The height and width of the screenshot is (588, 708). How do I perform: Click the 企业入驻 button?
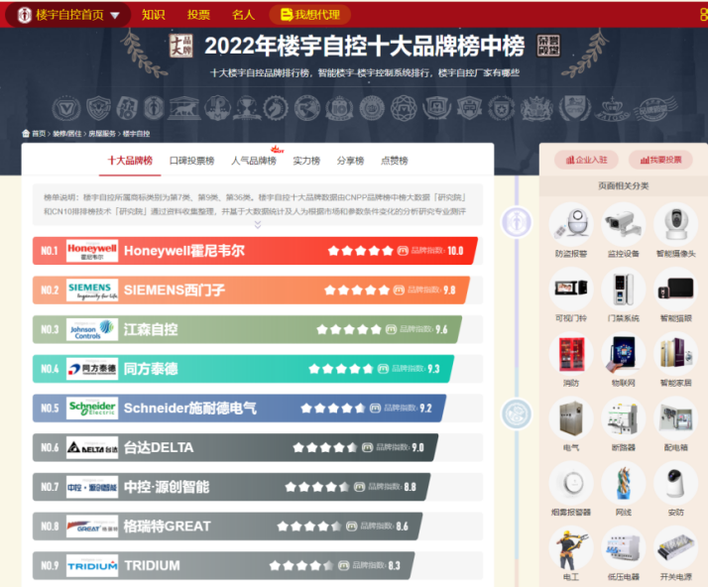[x=587, y=160]
